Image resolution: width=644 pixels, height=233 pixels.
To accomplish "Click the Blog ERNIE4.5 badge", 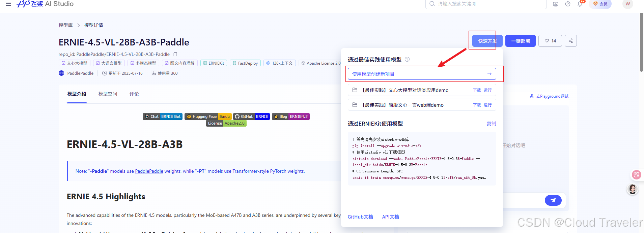I will tap(291, 116).
